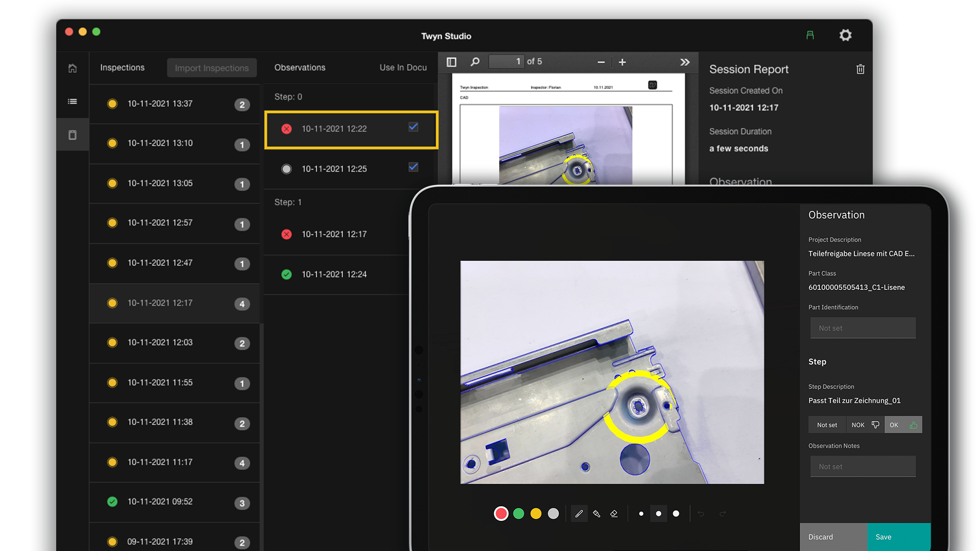The image size is (980, 551).
Task: Switch to the Inspections tab
Action: [122, 67]
